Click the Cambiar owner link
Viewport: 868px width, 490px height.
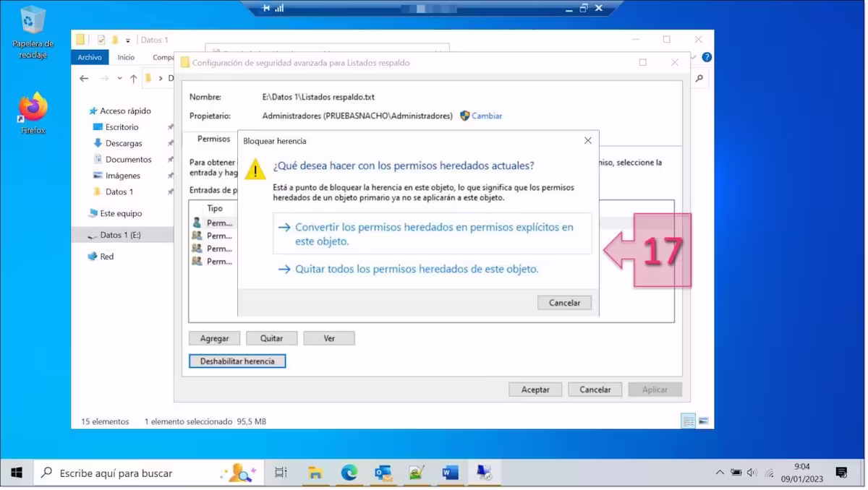tap(487, 116)
